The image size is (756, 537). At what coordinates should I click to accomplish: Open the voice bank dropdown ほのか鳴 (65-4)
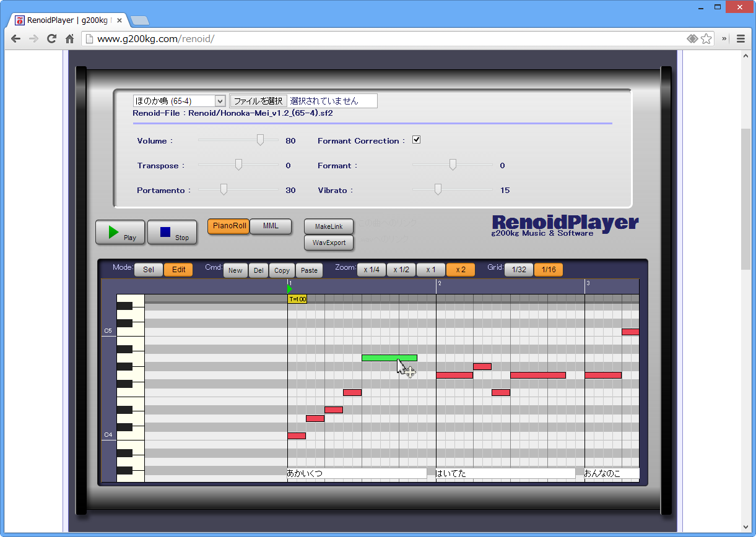click(x=179, y=101)
